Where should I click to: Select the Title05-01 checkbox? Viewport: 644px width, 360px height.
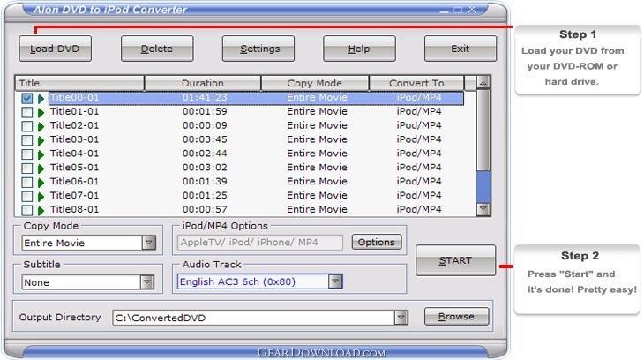tap(27, 168)
